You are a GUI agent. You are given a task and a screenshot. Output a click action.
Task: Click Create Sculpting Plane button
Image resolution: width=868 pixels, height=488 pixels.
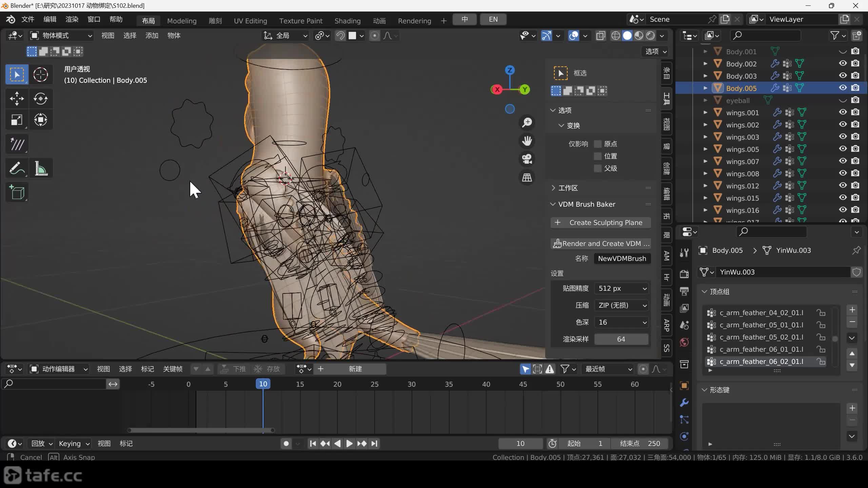[601, 223]
